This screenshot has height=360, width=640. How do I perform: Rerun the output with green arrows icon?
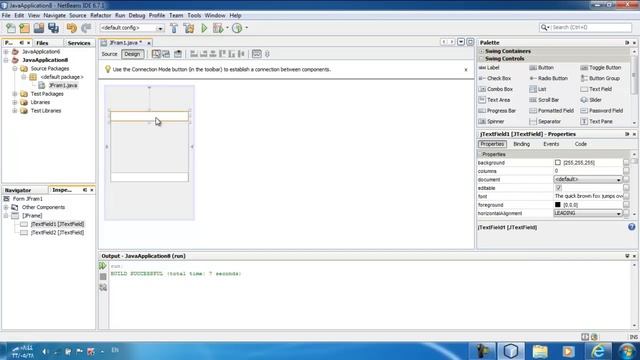(103, 266)
